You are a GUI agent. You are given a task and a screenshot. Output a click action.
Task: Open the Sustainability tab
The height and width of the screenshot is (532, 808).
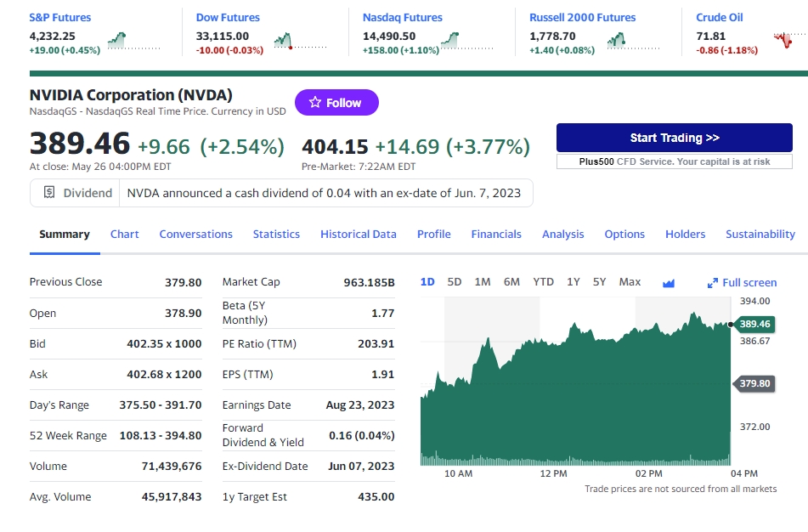[760, 234]
